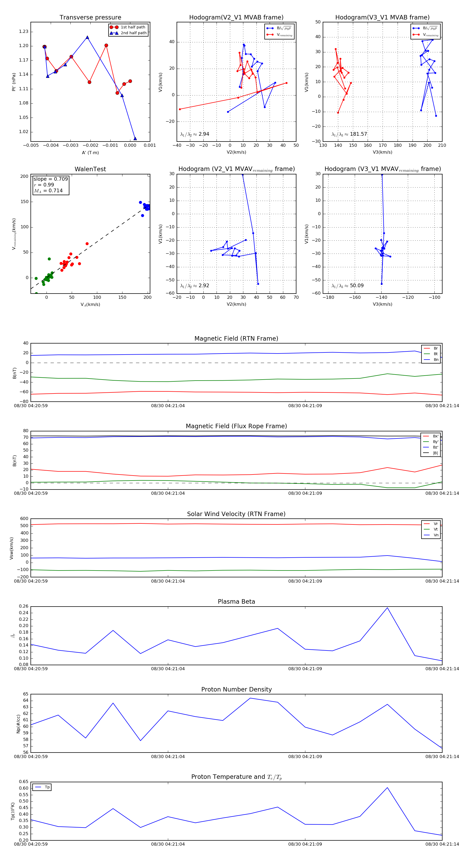The width and height of the screenshot is (473, 868).
Task: Select the "1st half path" legend entry
Action: tap(128, 27)
